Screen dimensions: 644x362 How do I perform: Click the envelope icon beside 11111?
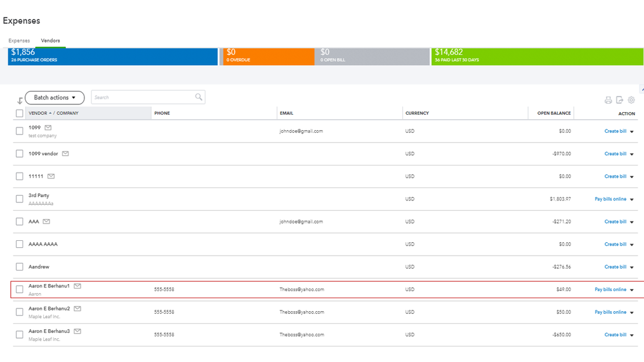coord(51,176)
